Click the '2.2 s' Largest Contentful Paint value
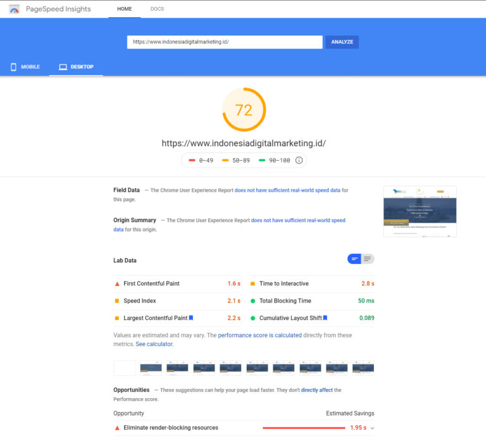The width and height of the screenshot is (486, 448). [234, 318]
